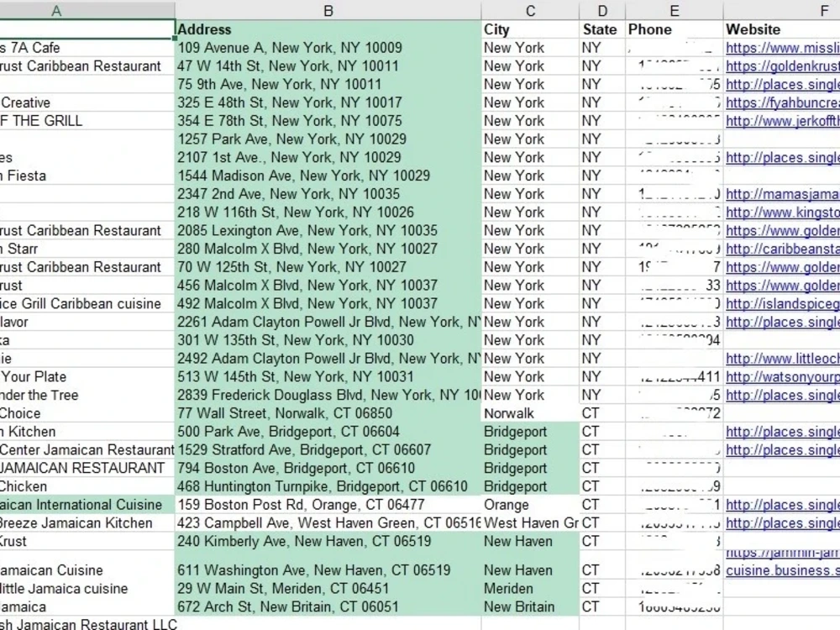The image size is (840, 630).
Task: Open the watsonyourp... website link
Action: (783, 376)
